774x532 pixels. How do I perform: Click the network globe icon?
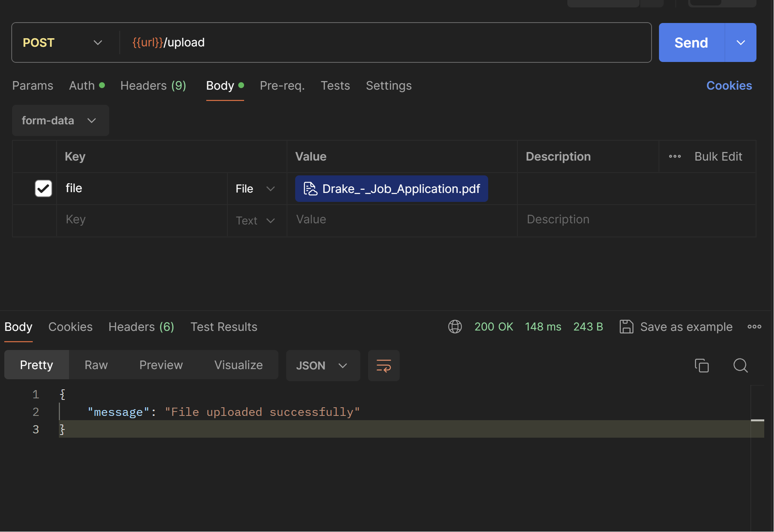coord(455,327)
